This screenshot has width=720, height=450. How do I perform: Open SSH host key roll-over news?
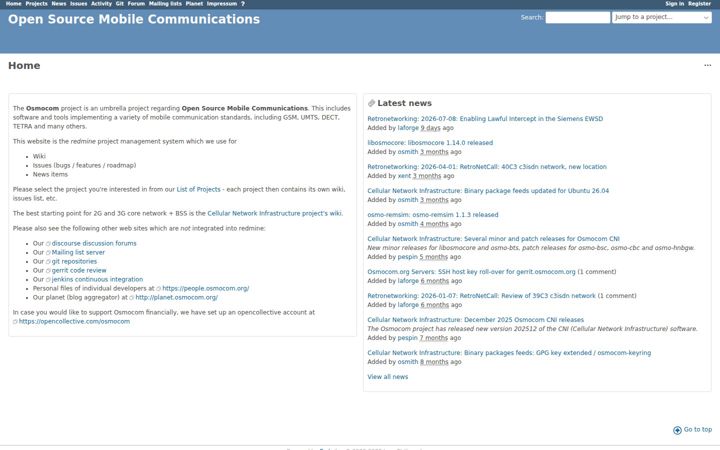point(471,272)
